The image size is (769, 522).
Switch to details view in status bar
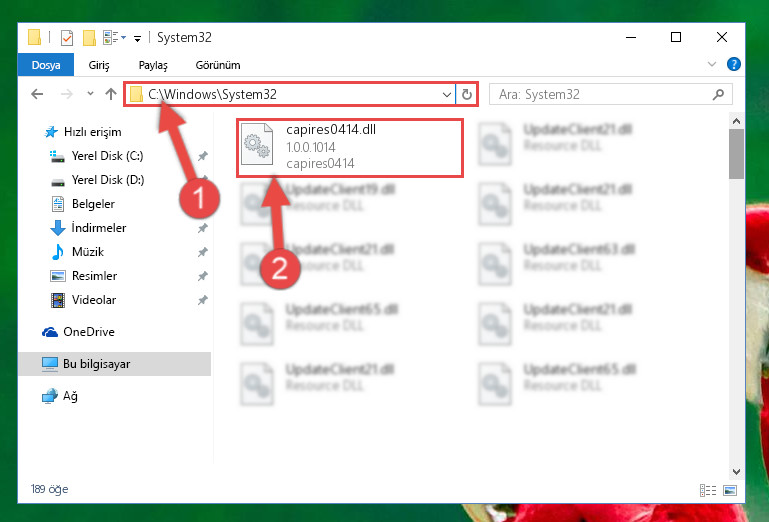[708, 490]
